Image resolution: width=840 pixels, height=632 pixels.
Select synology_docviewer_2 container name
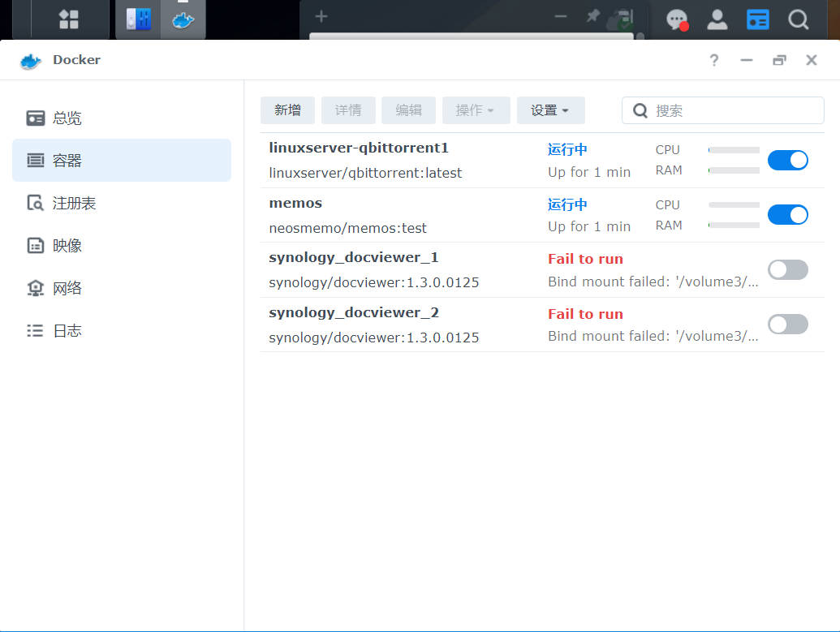pos(354,313)
